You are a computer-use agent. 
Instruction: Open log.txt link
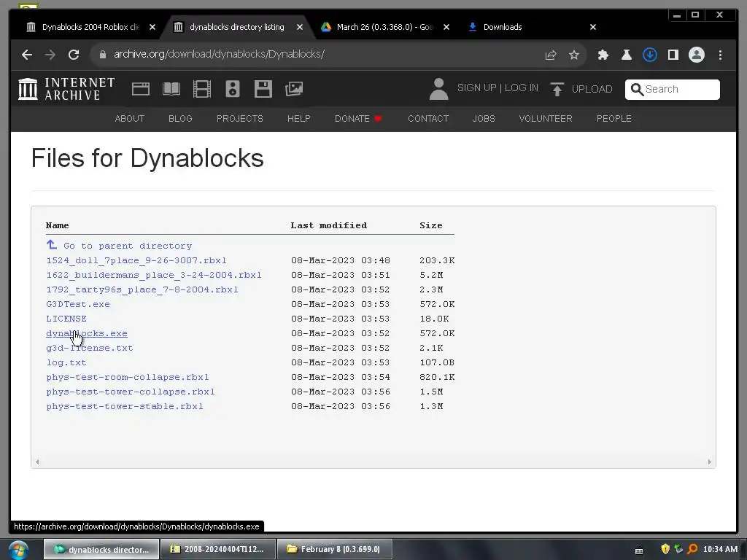(66, 362)
